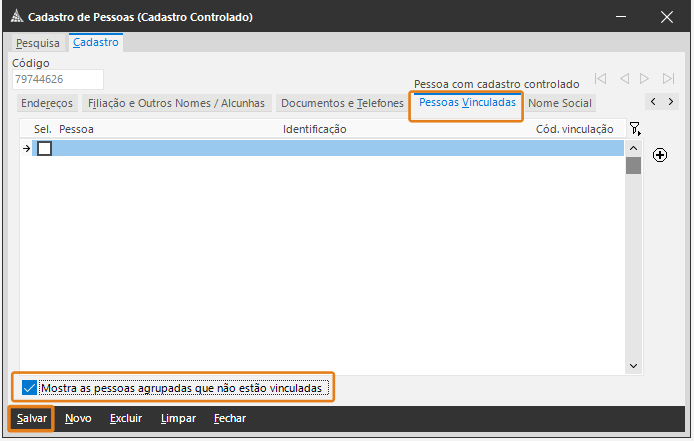The width and height of the screenshot is (694, 441).
Task: Go to the first record
Action: click(600, 78)
